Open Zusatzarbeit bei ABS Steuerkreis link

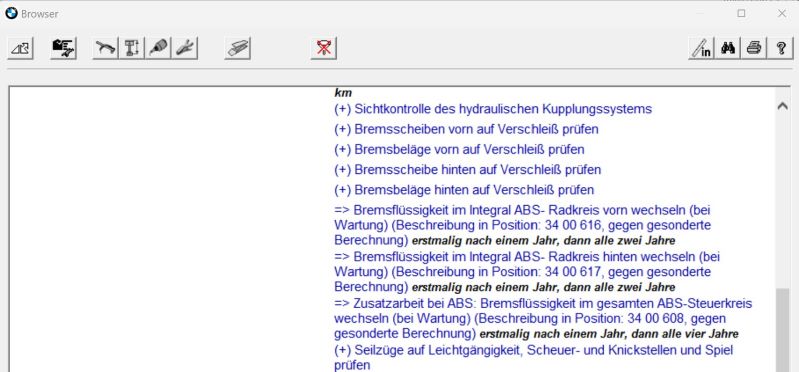tap(543, 318)
